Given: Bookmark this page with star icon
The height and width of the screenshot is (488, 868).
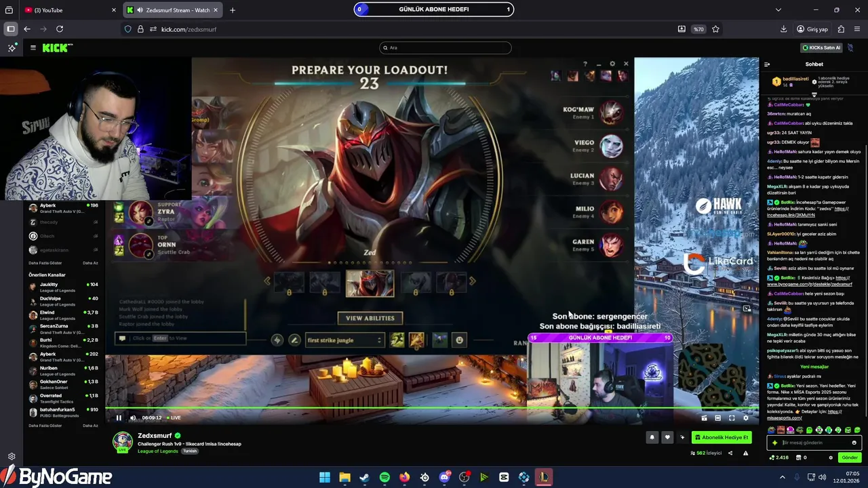Looking at the screenshot, I should 715,29.
